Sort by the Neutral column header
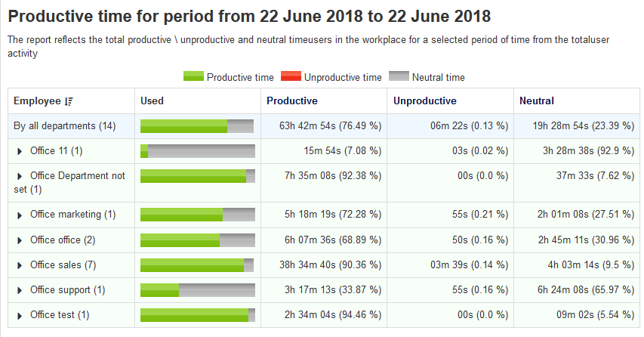 [x=537, y=100]
